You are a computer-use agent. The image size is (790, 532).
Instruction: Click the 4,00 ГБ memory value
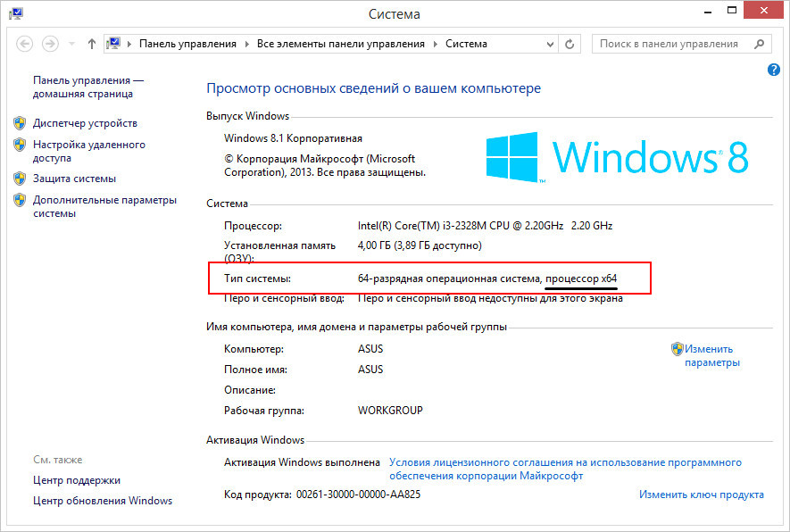[420, 245]
